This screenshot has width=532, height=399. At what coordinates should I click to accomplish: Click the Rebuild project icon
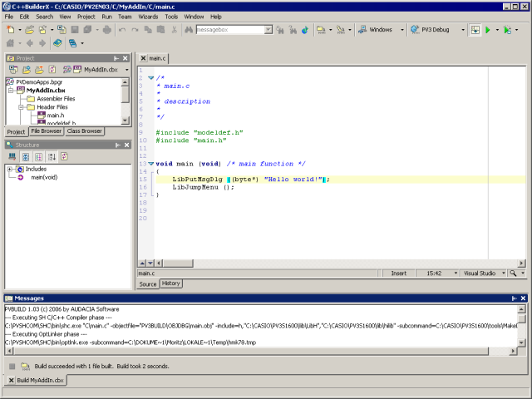tap(340, 30)
